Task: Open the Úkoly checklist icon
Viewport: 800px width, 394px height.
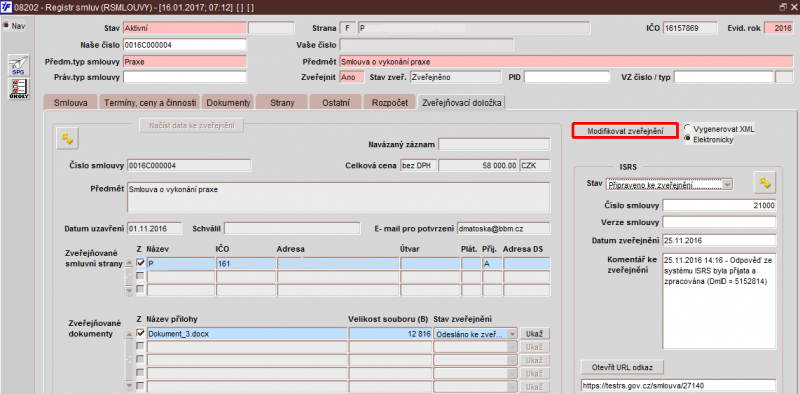Action: point(18,89)
